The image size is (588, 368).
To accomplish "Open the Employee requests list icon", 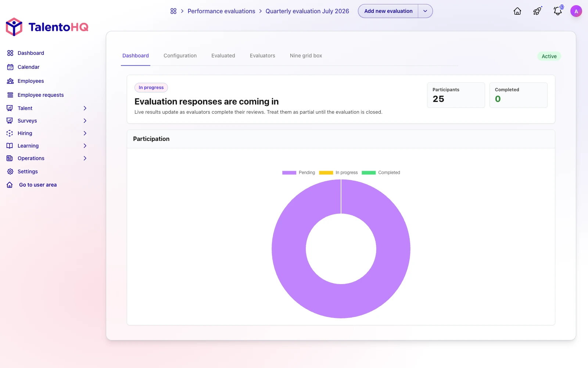I will [x=10, y=95].
